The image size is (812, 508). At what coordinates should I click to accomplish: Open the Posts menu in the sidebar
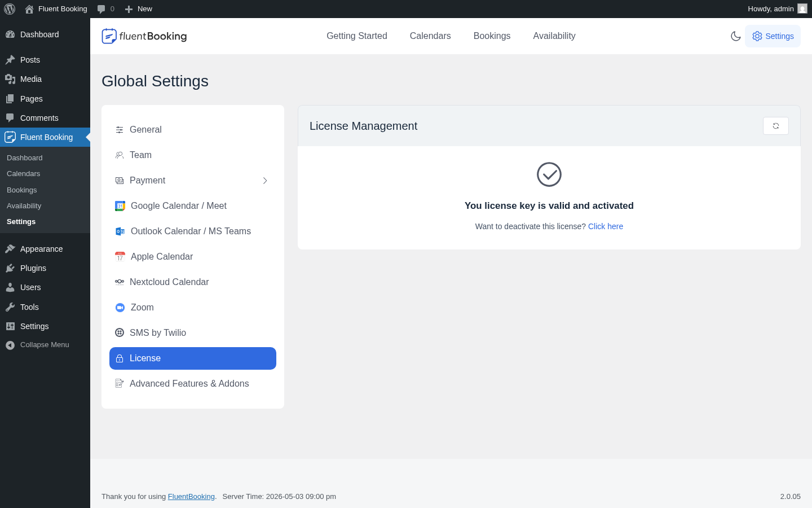tap(45, 60)
